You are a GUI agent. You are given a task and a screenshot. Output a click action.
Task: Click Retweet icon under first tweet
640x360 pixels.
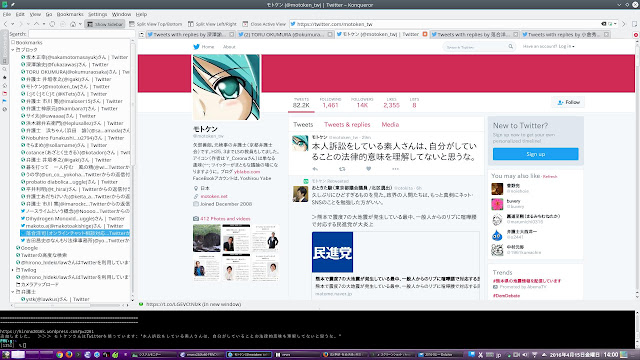tap(342, 169)
